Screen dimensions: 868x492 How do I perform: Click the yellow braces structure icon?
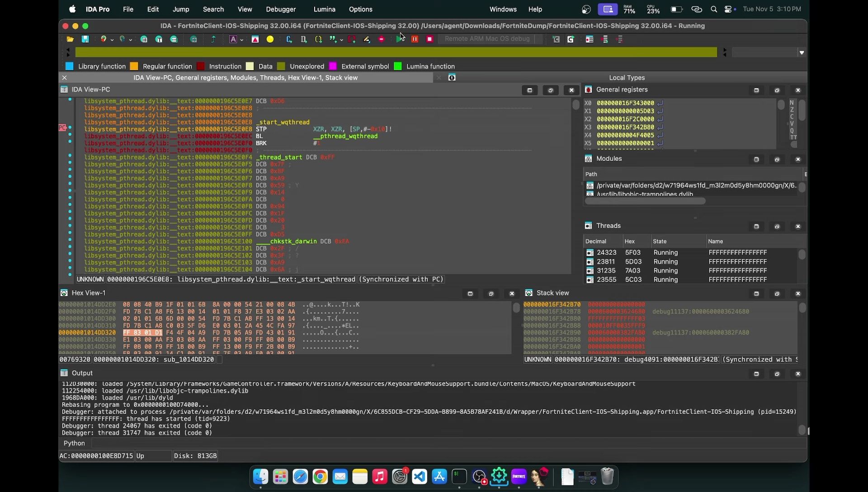click(318, 39)
